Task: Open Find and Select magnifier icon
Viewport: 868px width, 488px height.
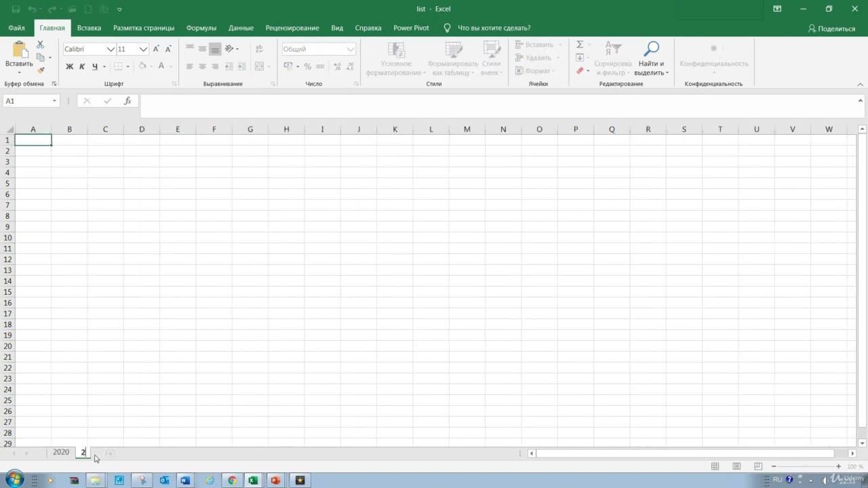Action: pyautogui.click(x=651, y=49)
